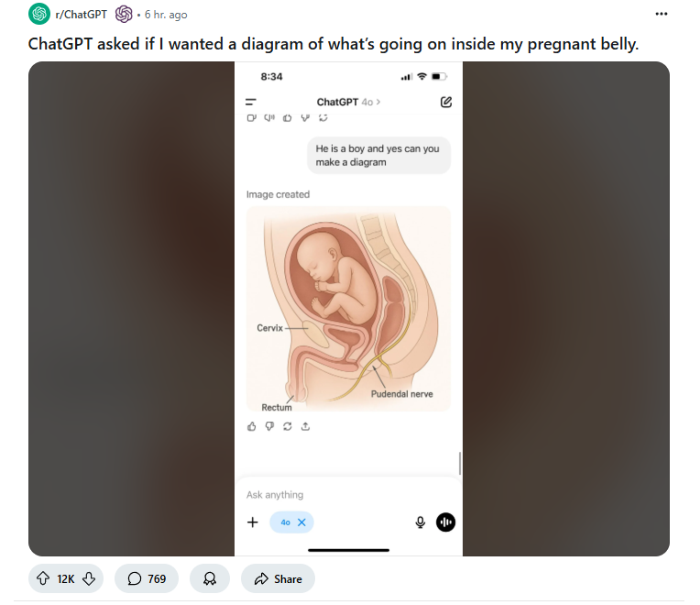The width and height of the screenshot is (700, 605).
Task: Open the ChatGPT sidebar hamburger menu
Action: pyautogui.click(x=251, y=103)
